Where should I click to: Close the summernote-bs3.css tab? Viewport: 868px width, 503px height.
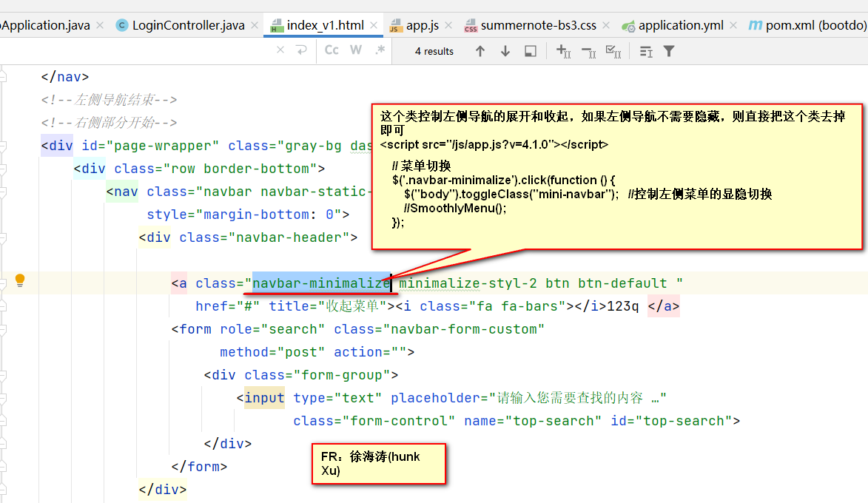coord(606,25)
